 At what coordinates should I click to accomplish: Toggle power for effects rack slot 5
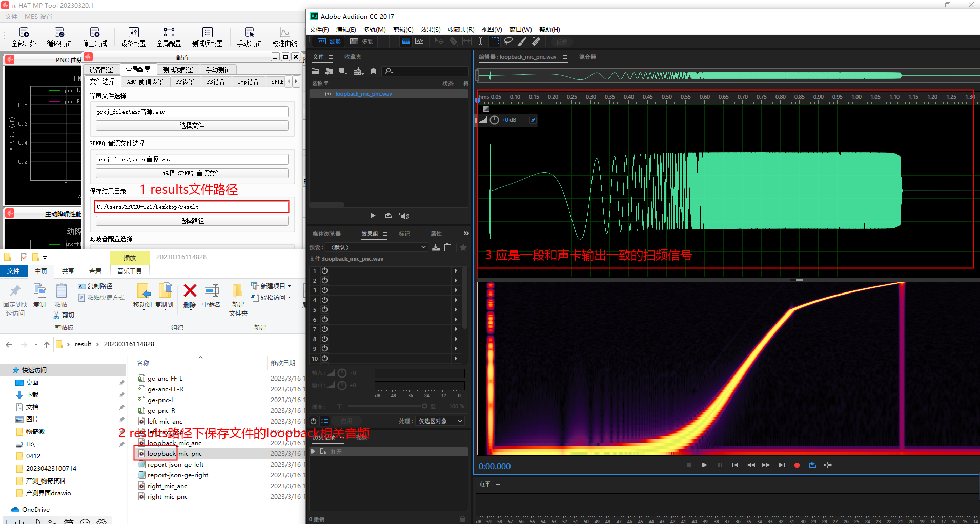[x=324, y=309]
